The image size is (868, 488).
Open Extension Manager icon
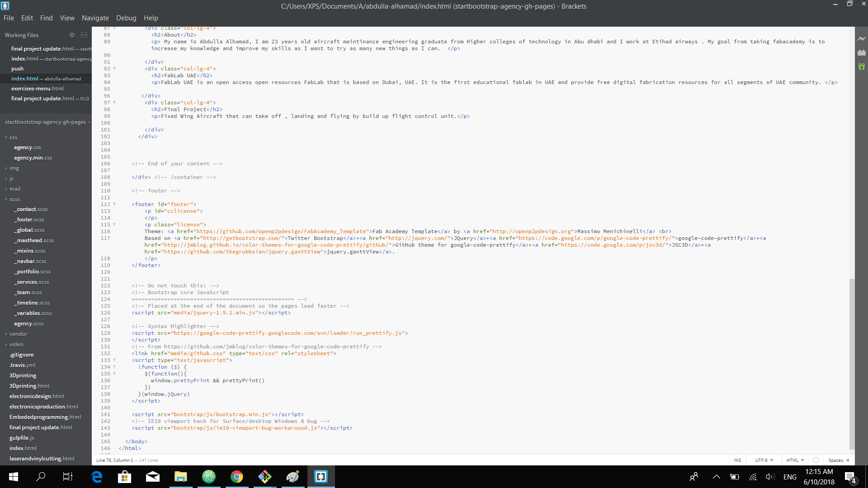click(862, 53)
